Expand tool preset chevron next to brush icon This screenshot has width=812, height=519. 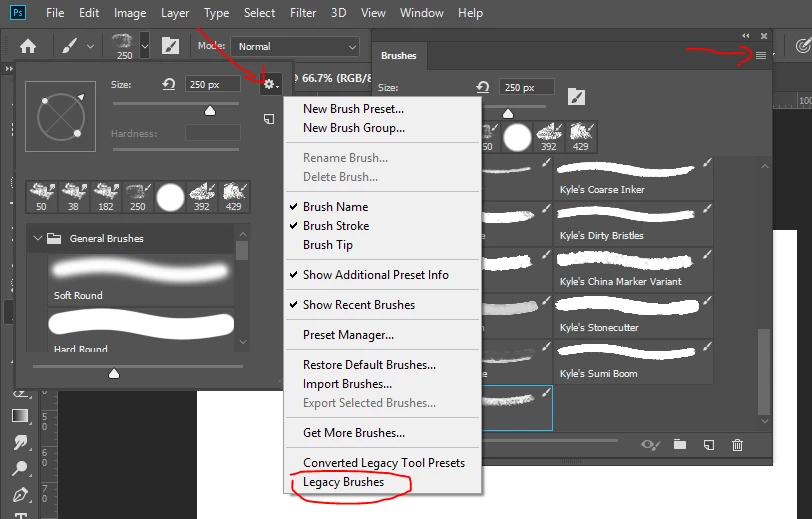coord(90,47)
